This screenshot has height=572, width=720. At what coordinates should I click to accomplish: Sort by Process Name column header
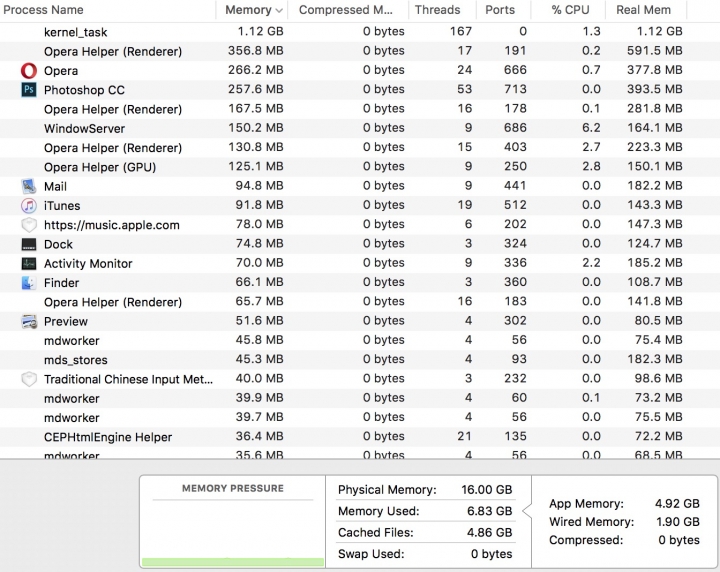click(43, 10)
